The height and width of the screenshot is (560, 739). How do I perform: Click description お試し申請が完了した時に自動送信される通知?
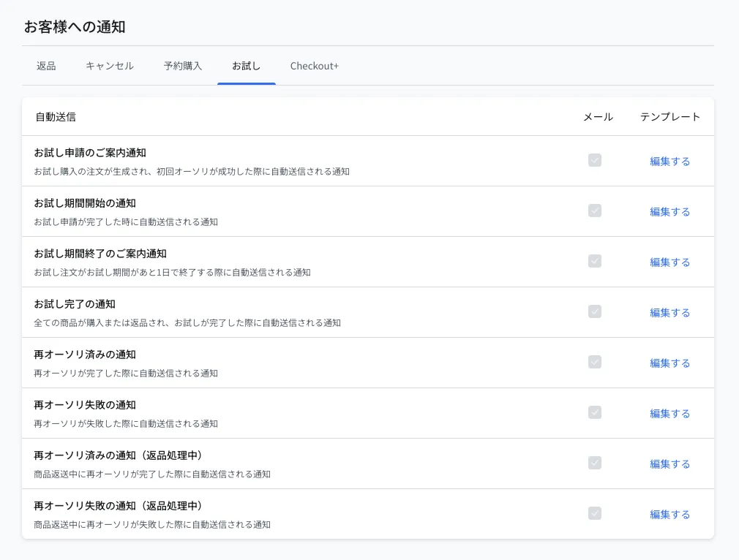[x=126, y=222]
